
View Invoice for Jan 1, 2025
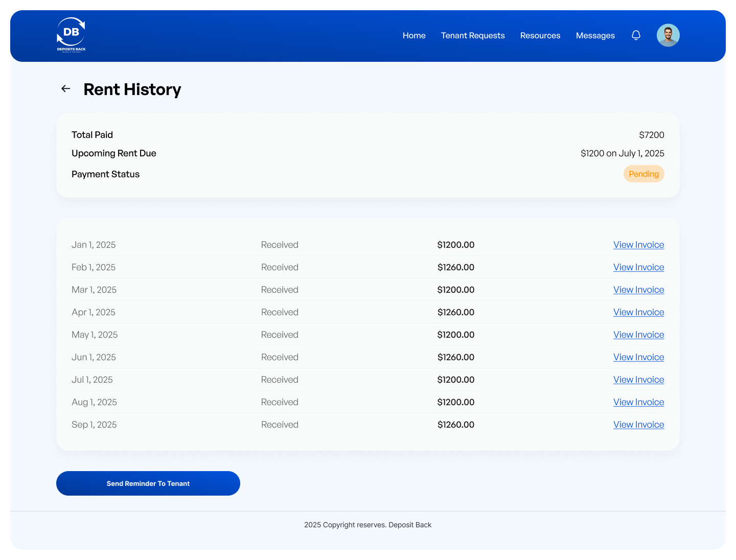click(x=638, y=245)
